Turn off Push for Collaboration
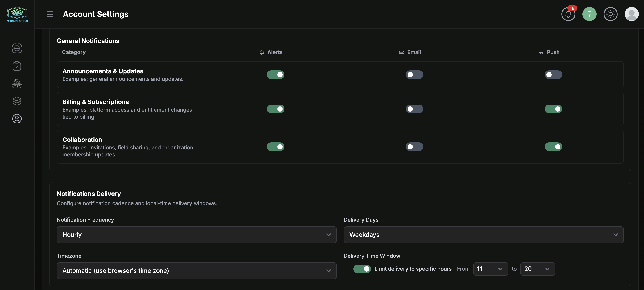Image resolution: width=644 pixels, height=290 pixels. pos(553,147)
